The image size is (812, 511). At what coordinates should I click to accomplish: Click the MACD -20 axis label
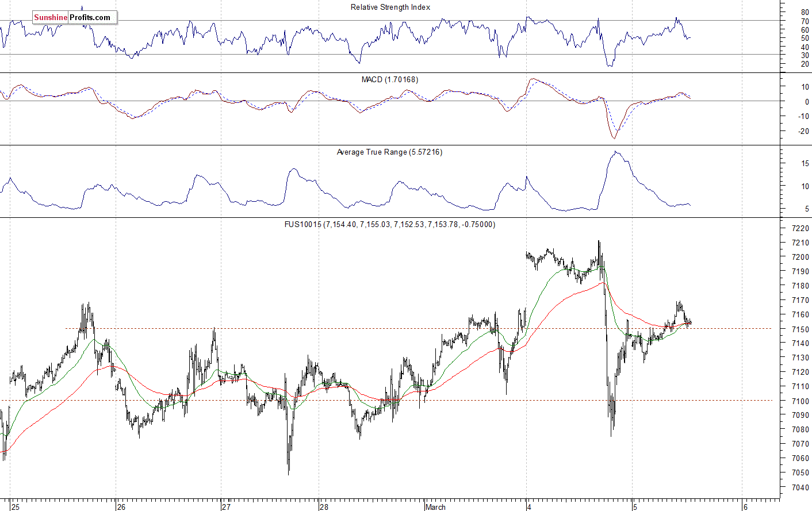[803, 132]
